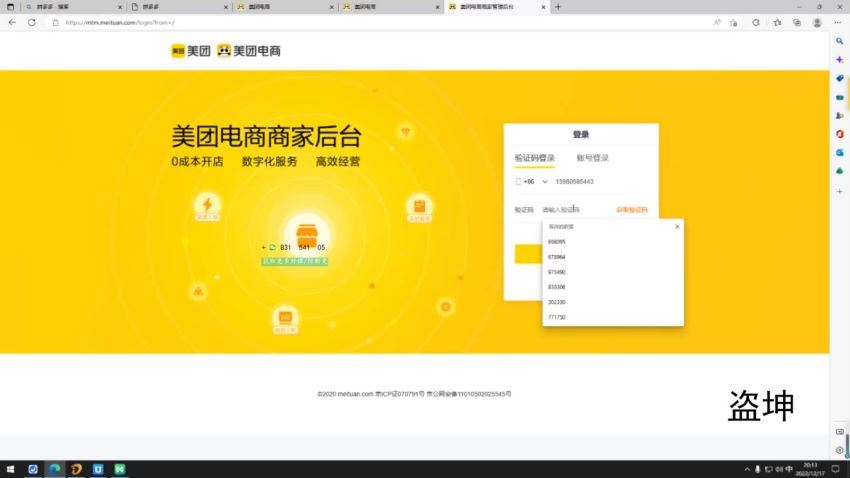This screenshot has width=850, height=478.
Task: Open the public security filing link in footer
Action: pyautogui.click(x=469, y=394)
